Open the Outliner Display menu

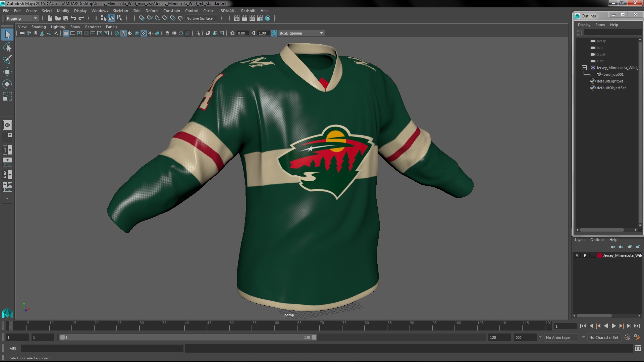(584, 25)
